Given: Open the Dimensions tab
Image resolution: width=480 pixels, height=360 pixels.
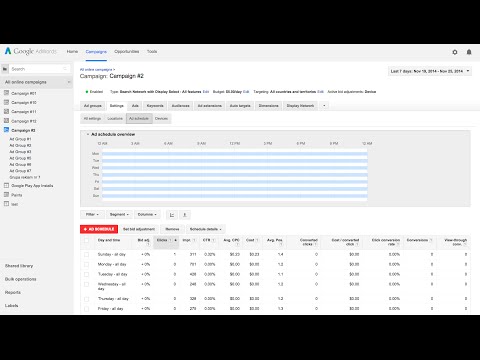Looking at the screenshot, I should [268, 106].
